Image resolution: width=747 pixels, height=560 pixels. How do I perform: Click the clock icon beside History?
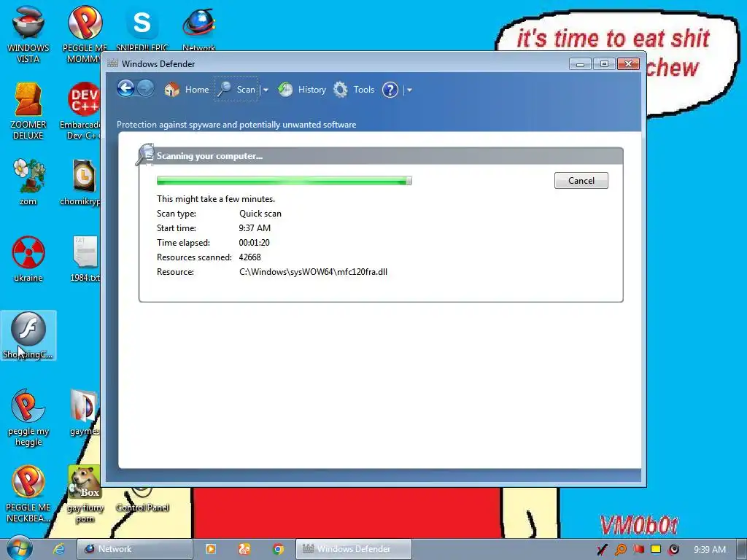click(x=285, y=90)
